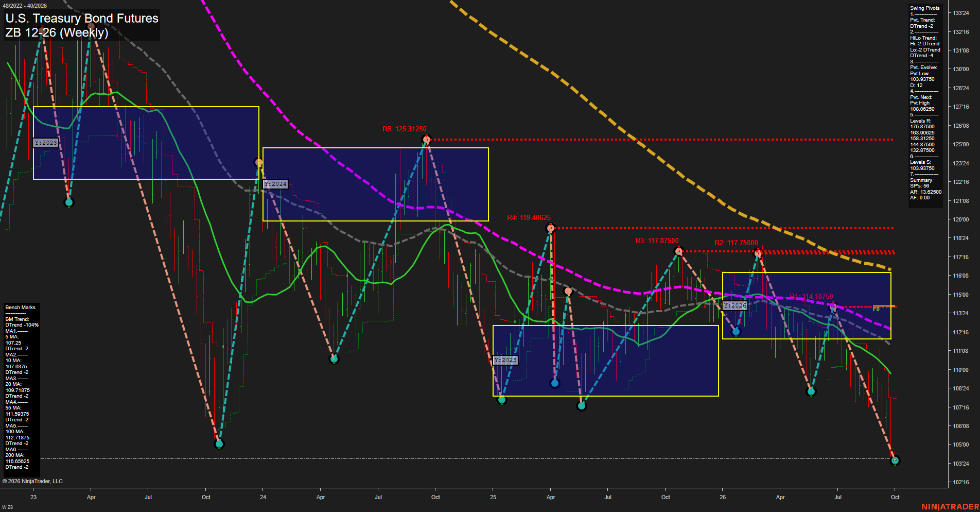Click the 20 MA value 109.71875
The image size is (980, 512).
tap(17, 390)
